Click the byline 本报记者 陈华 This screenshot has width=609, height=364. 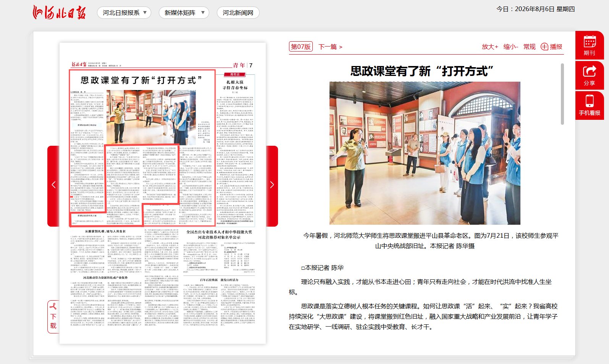(x=322, y=268)
